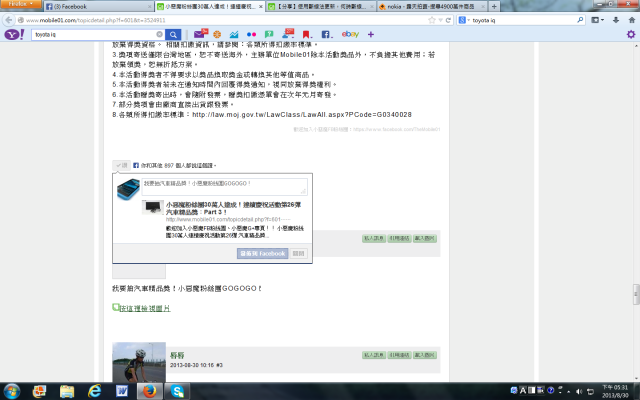Click the page's vertical scrollbar thumb
Image resolution: width=640 pixels, height=400 pixels.
click(x=636, y=294)
